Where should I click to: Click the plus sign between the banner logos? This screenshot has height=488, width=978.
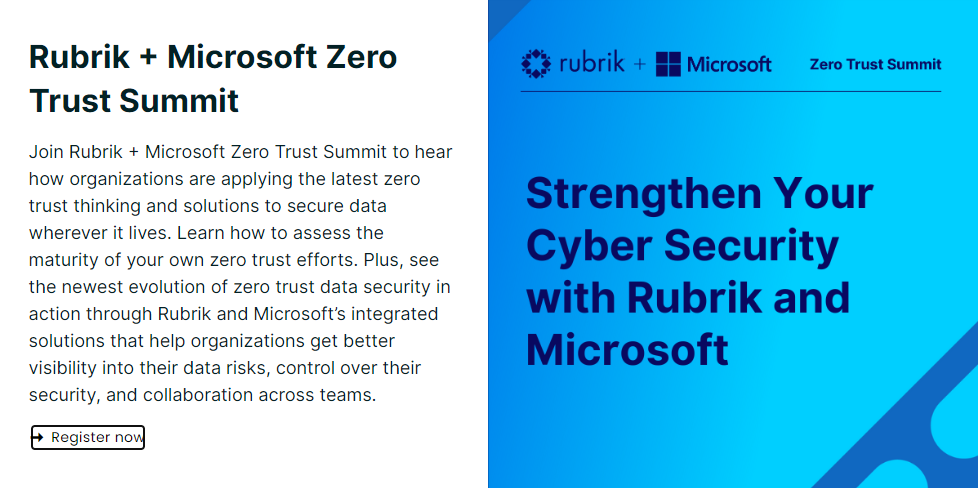[639, 65]
